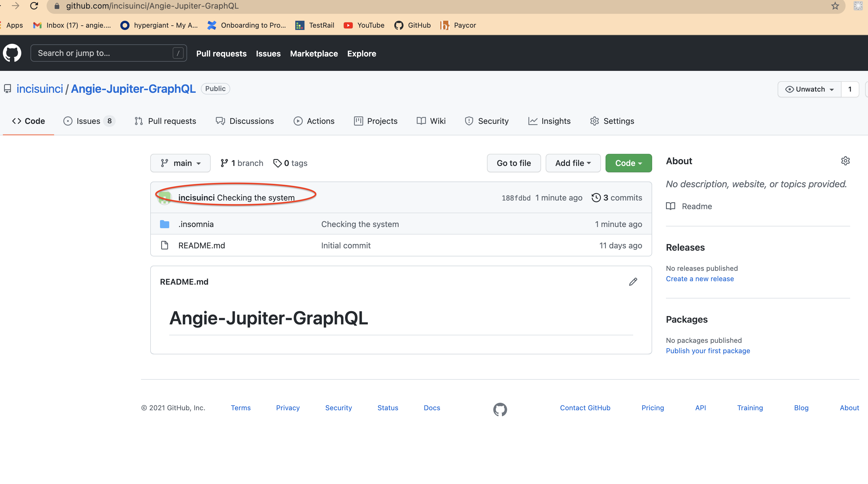The image size is (868, 484).
Task: Switch to the Settings tab
Action: (619, 121)
